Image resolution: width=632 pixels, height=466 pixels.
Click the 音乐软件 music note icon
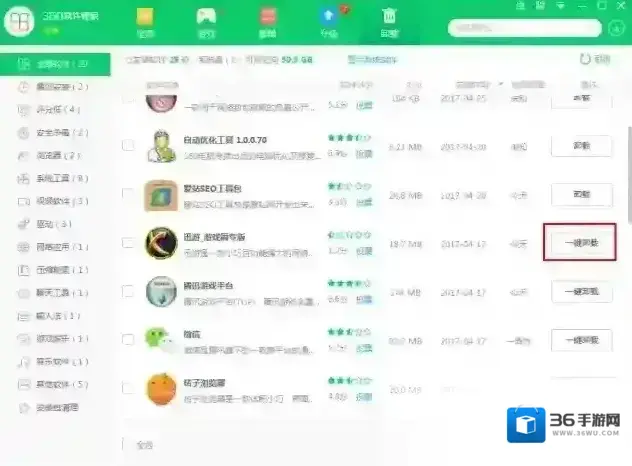(x=24, y=362)
